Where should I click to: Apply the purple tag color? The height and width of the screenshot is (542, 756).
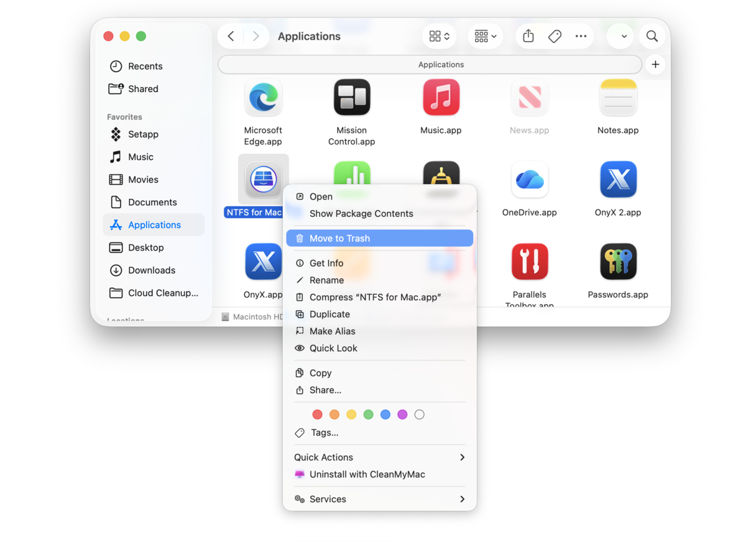click(x=403, y=415)
